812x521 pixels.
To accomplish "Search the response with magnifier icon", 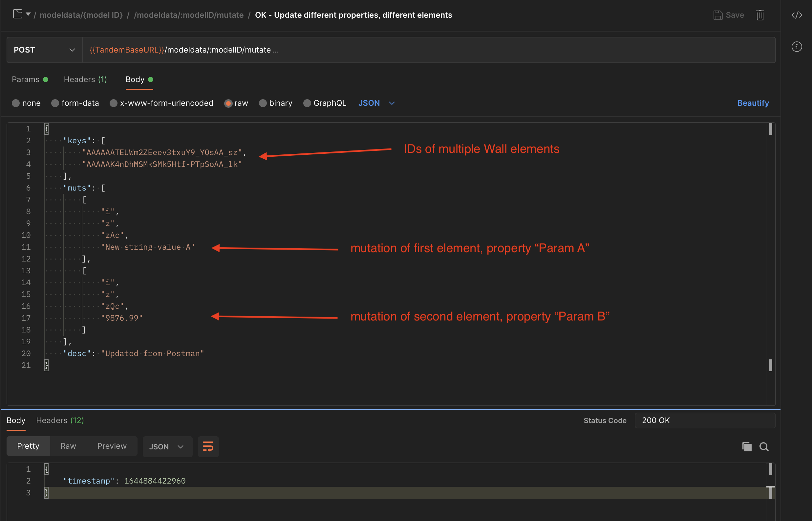I will (x=764, y=446).
